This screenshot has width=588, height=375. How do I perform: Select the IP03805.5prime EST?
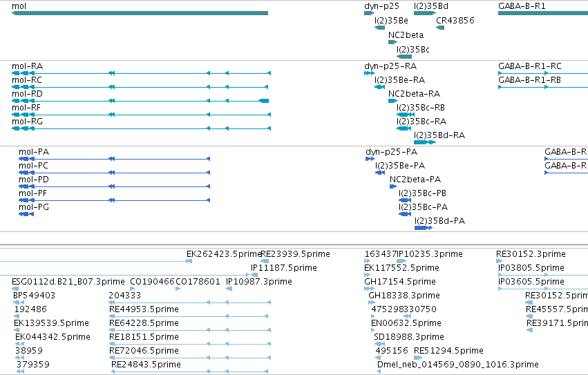pos(543,276)
